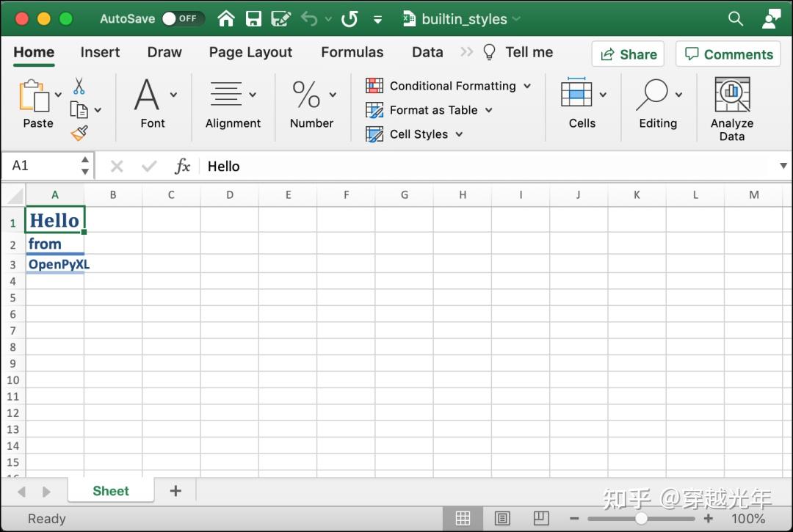Click the Copy icon next to Paste
Screen dimensions: 793x532
pos(79,109)
